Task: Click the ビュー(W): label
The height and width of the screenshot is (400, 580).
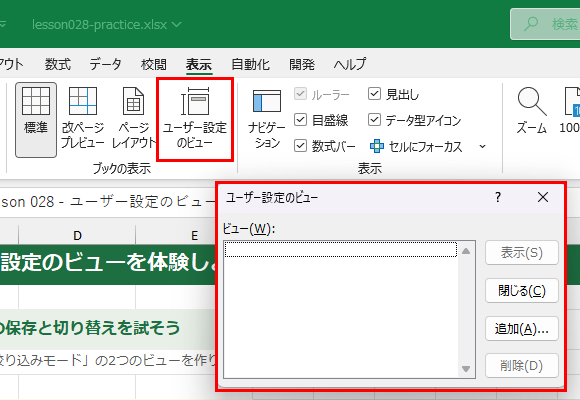Action: pos(249,229)
